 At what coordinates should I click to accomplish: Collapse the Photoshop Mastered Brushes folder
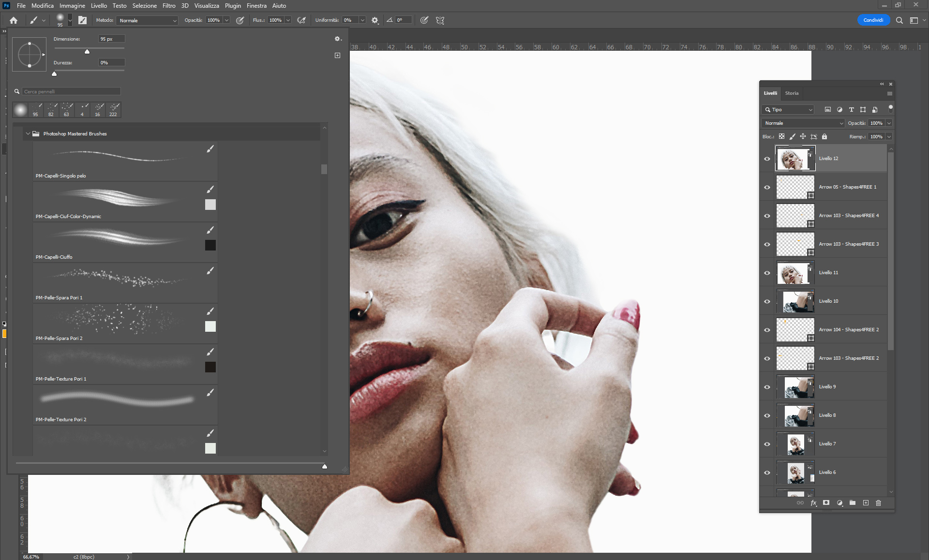coord(28,133)
